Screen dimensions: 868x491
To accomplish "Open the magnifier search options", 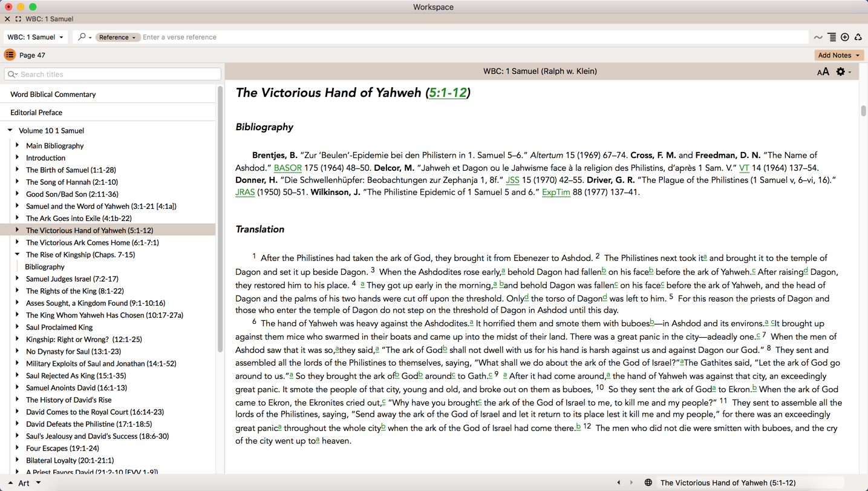I will (85, 37).
